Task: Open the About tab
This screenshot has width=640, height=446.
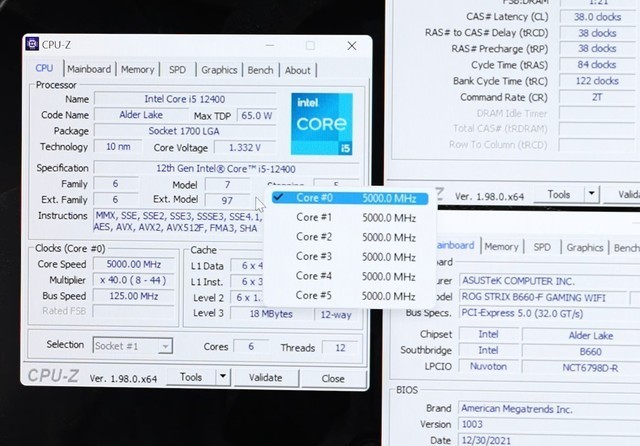Action: coord(298,71)
